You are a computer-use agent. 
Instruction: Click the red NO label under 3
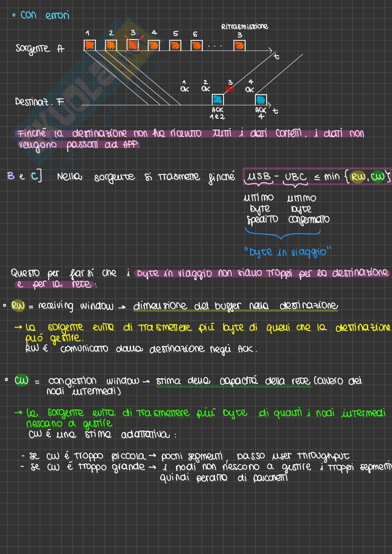point(230,89)
